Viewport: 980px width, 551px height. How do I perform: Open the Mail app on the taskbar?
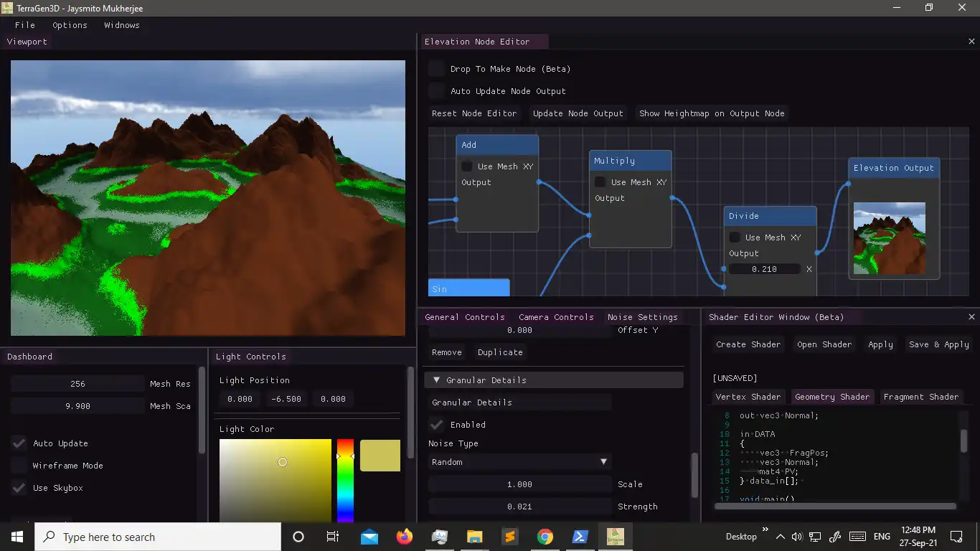pos(369,537)
